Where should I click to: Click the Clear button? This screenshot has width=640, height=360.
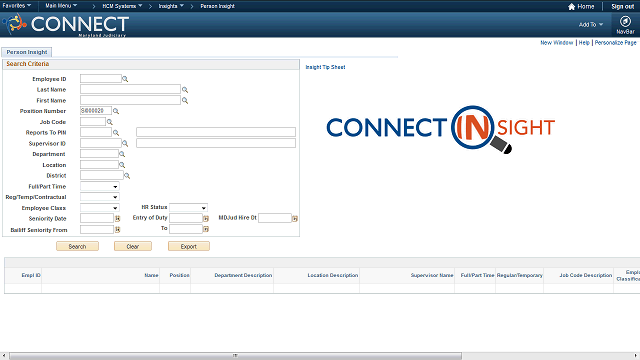[x=133, y=247]
